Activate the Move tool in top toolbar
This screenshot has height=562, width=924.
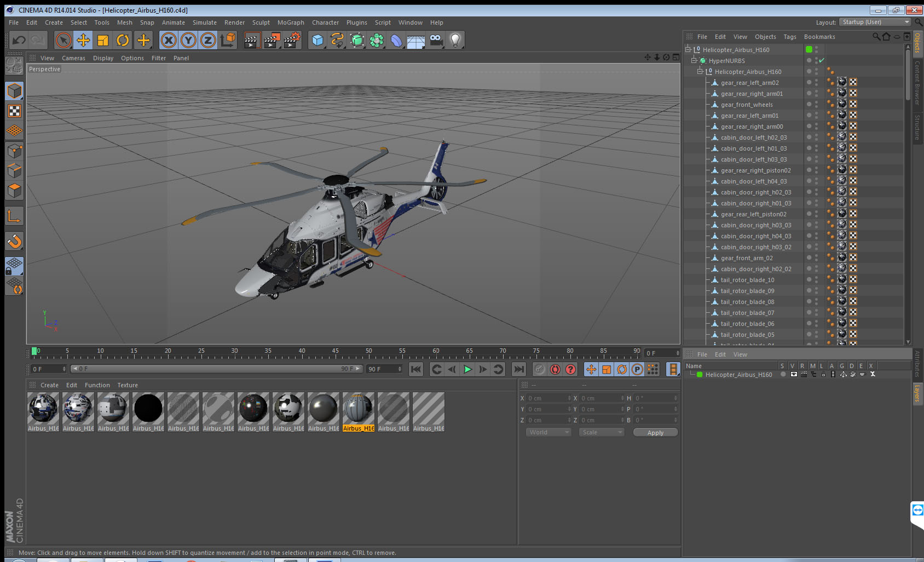coord(83,40)
